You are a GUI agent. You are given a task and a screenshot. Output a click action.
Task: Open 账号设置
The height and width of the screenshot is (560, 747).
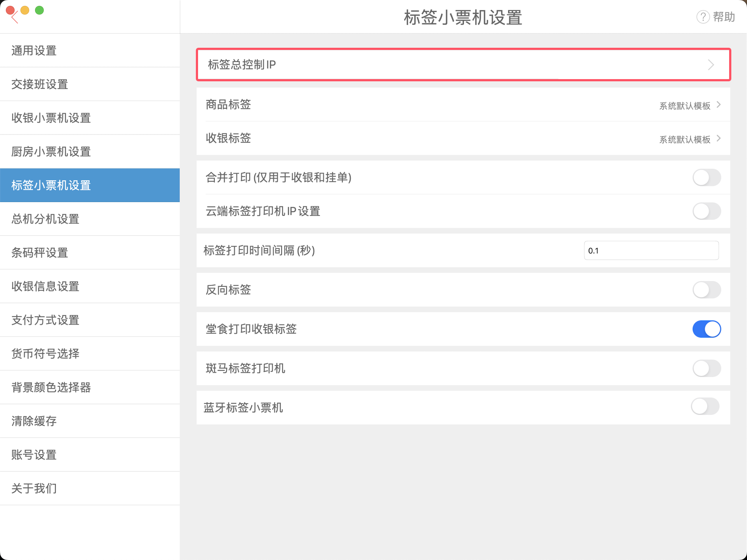click(x=90, y=455)
